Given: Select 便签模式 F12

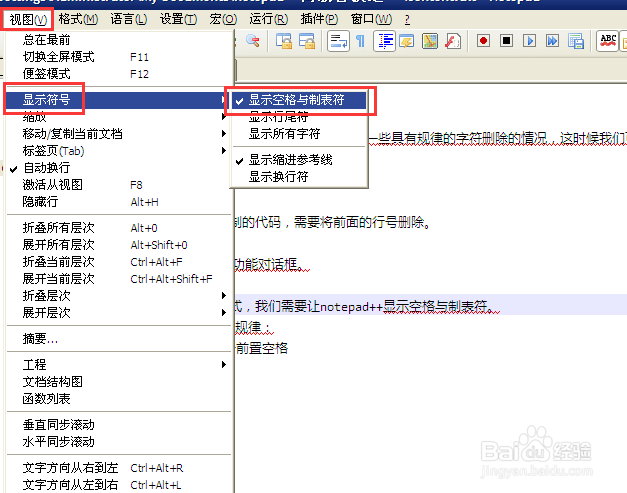Looking at the screenshot, I should pyautogui.click(x=119, y=74).
